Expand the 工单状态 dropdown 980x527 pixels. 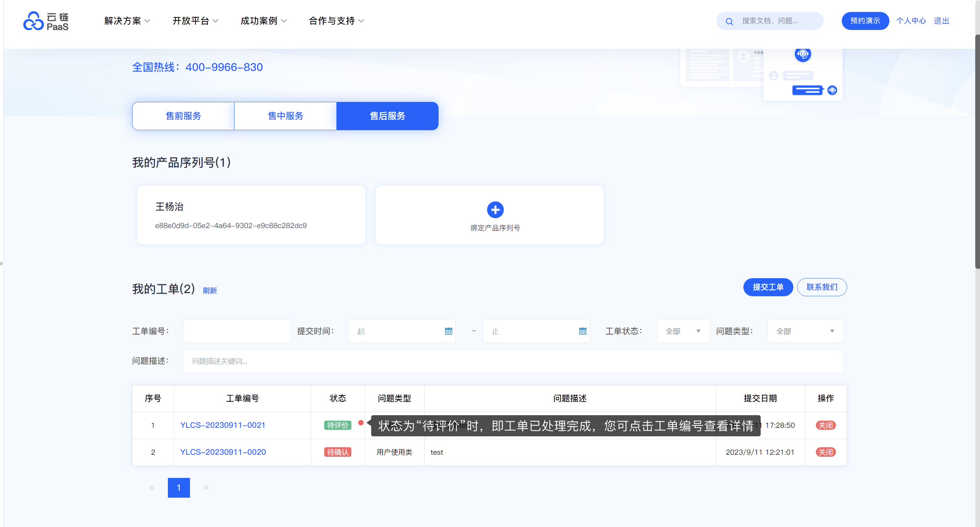point(683,331)
